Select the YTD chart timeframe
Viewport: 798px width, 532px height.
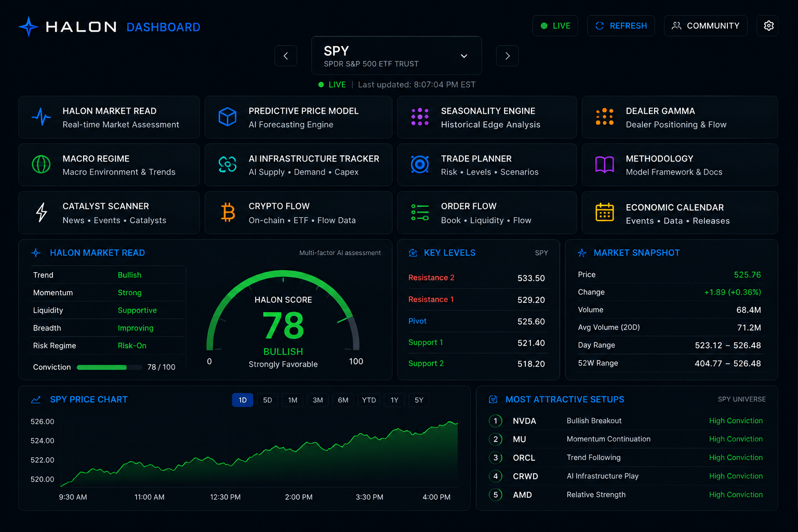click(x=369, y=400)
